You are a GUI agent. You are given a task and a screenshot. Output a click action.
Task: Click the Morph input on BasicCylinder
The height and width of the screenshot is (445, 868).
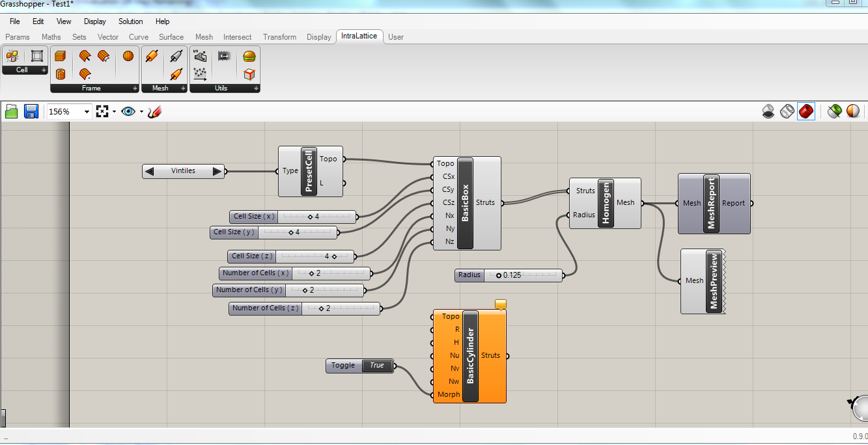(x=448, y=394)
